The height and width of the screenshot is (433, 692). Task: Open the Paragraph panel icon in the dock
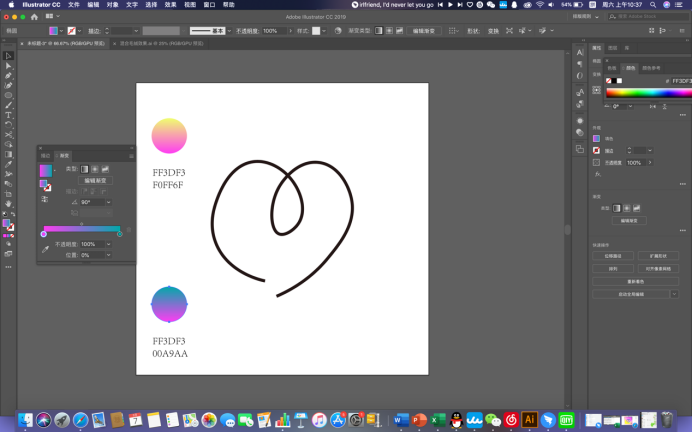tap(580, 64)
